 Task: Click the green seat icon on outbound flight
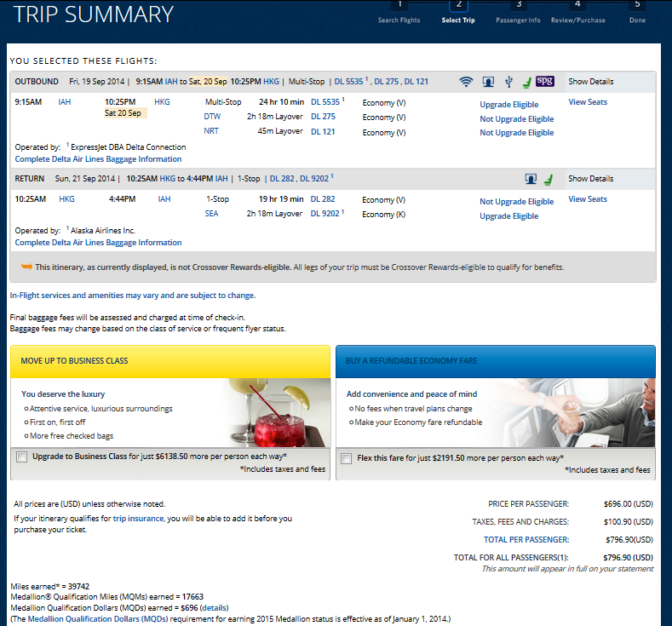[x=526, y=82]
